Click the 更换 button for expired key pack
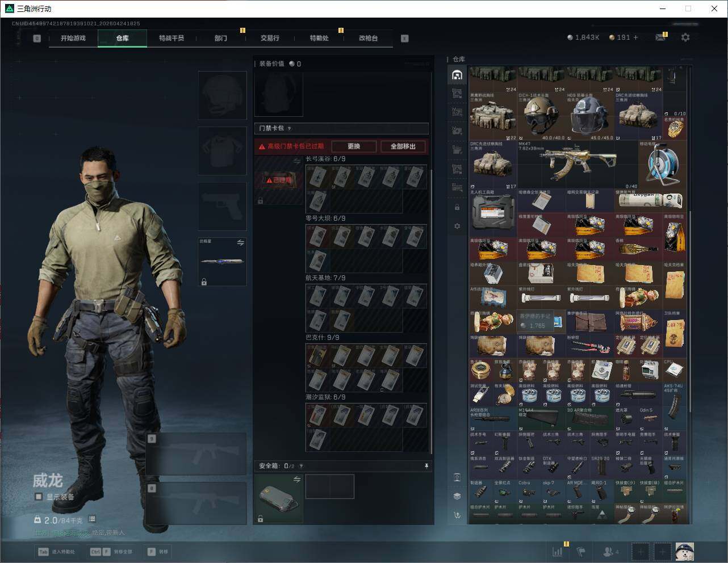The width and height of the screenshot is (728, 563). (x=354, y=146)
